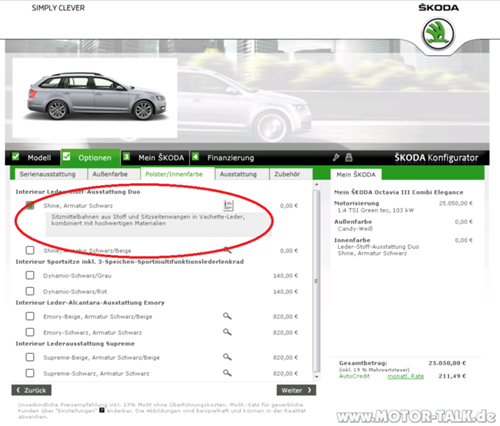Screen dimensions: 500x426
Task: Switch to Ausstattung tab
Action: [x=241, y=174]
